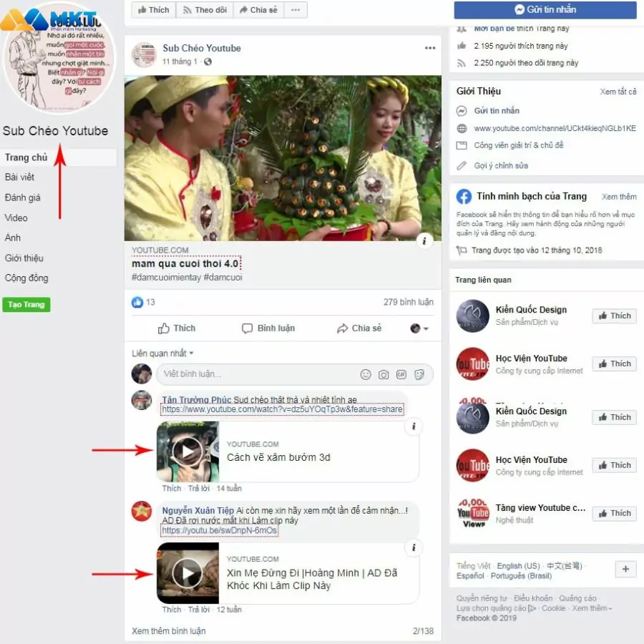Click the Sub Chéo Youtube post avatar

click(144, 54)
